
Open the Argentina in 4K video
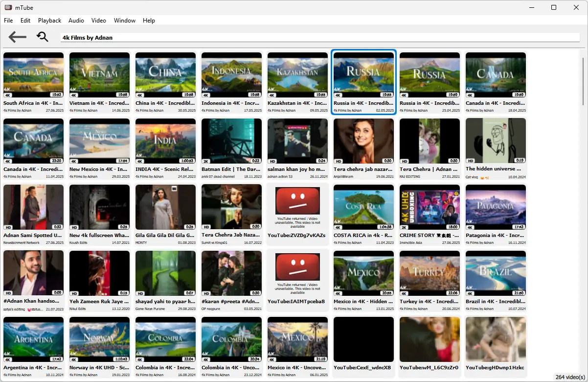(33, 339)
